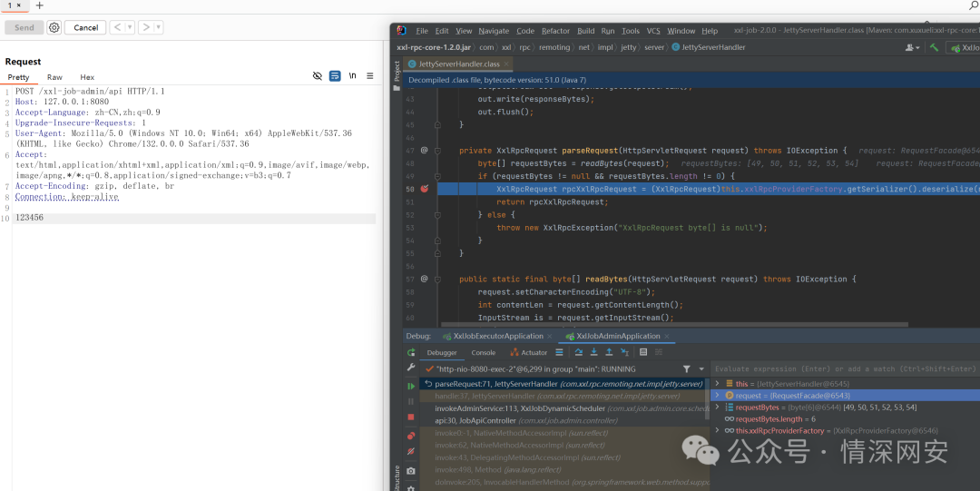The height and width of the screenshot is (491, 980).
Task: Click the search magnifier at top right
Action: tap(974, 5)
